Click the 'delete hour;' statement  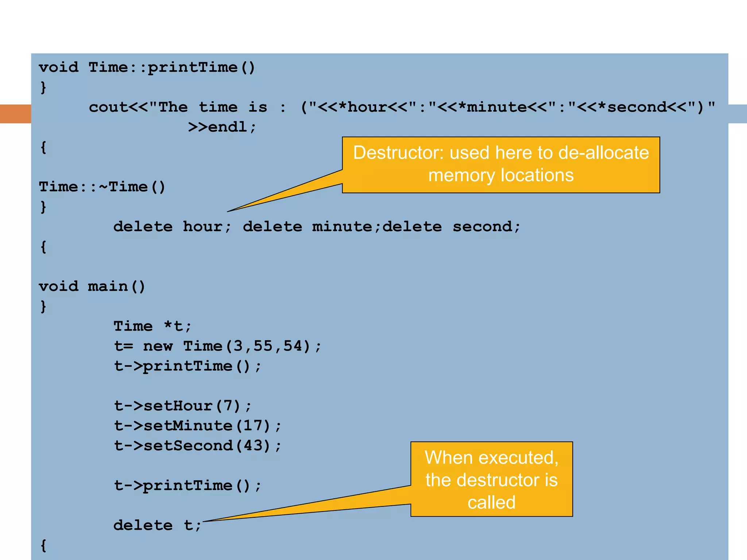pyautogui.click(x=172, y=227)
